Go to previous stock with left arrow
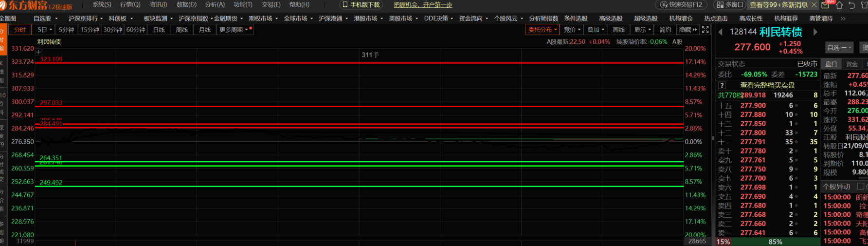The image size is (868, 246). point(720,32)
